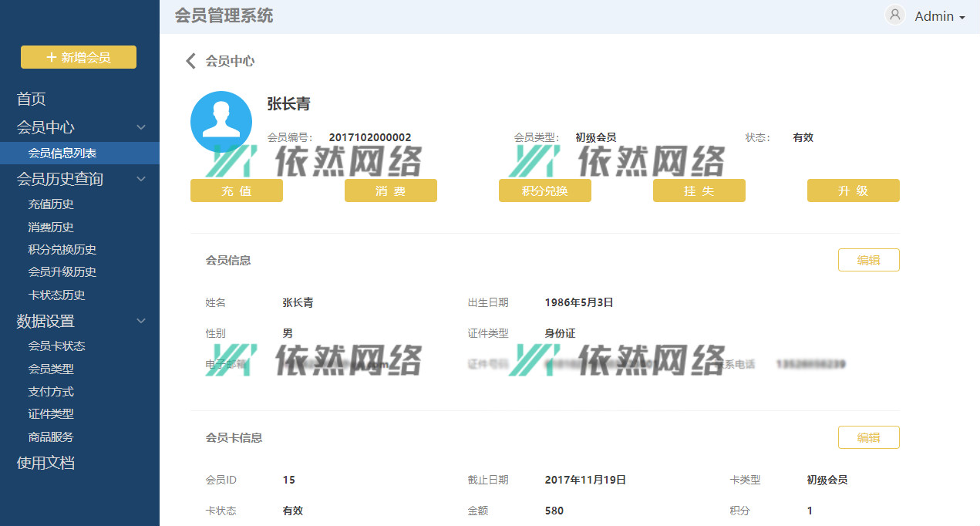980x526 pixels.
Task: Edit the 会员信息 section
Action: coord(868,260)
